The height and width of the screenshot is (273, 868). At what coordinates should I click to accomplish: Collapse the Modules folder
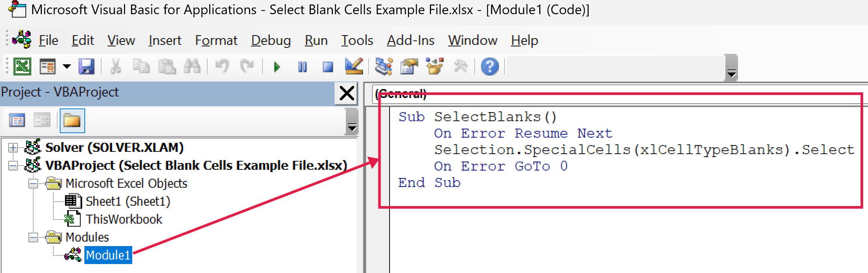33,237
